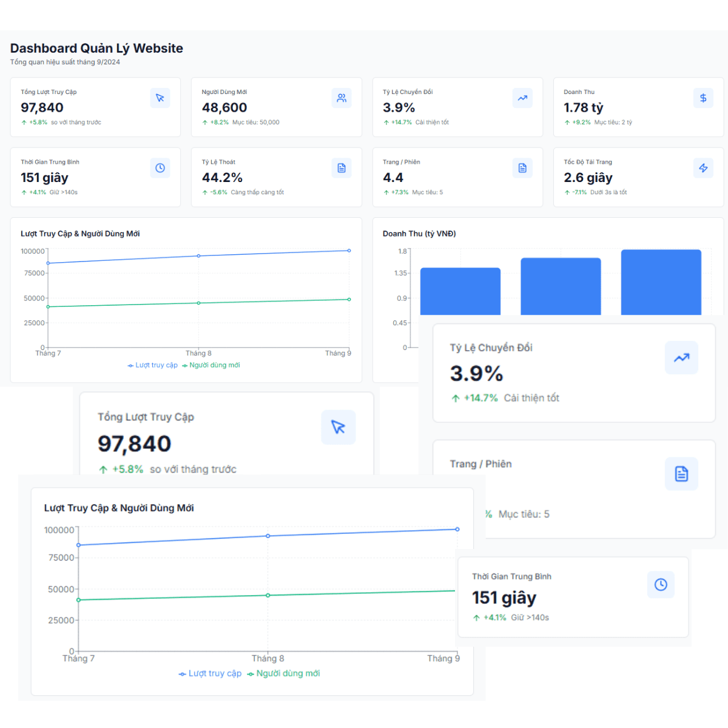Click the enlarged document icon on big Trang / Phiên card

(681, 474)
